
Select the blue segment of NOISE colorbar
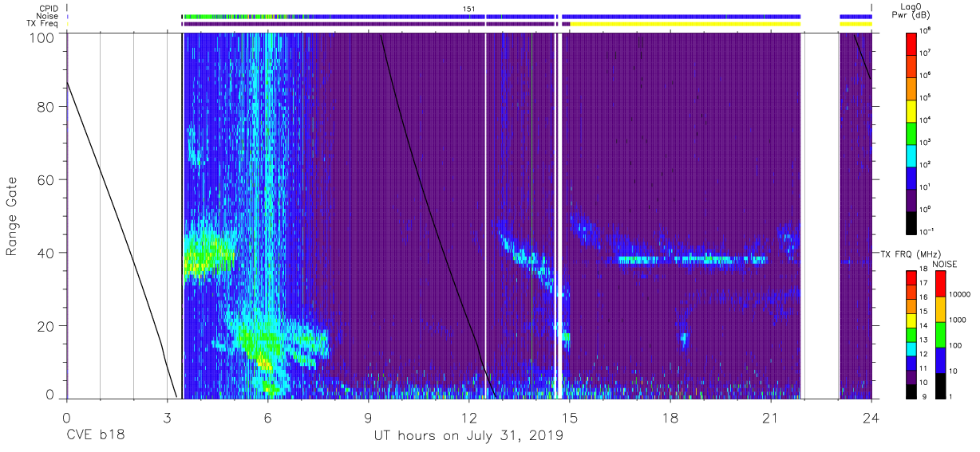(940, 360)
